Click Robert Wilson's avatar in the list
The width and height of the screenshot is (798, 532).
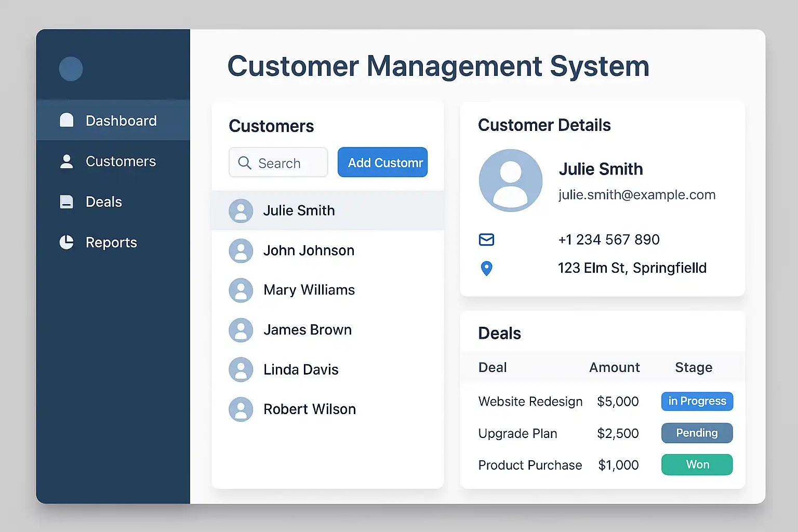241,409
